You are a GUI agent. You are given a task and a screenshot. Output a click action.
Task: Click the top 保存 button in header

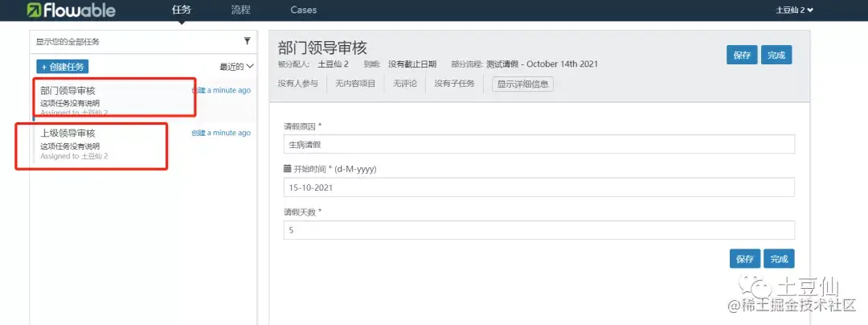(742, 56)
